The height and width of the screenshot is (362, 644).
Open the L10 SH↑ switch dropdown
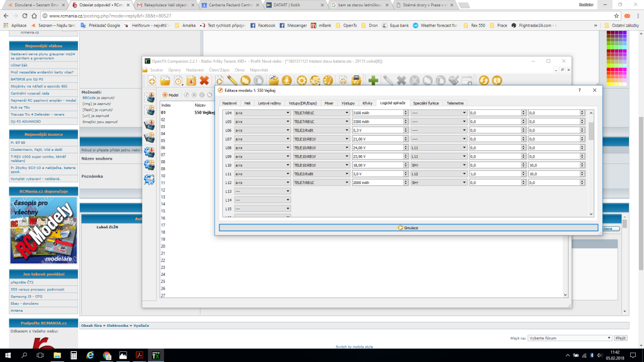tap(438, 165)
